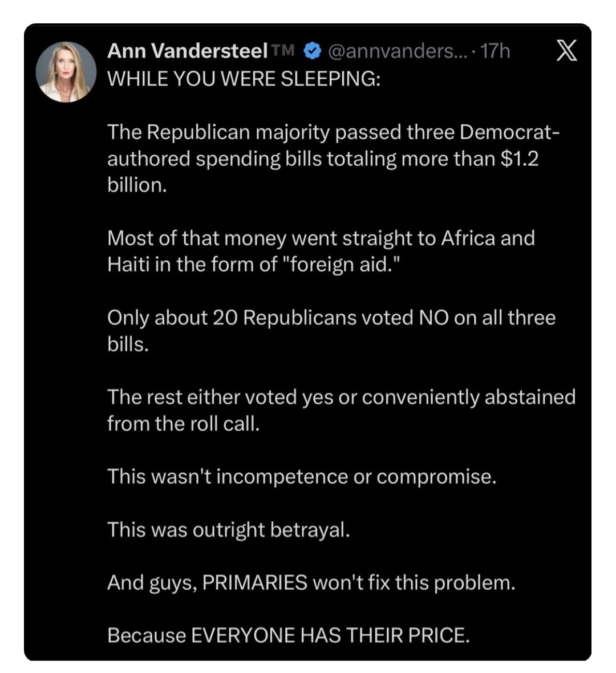Click the TM symbol beside the name

[x=283, y=51]
